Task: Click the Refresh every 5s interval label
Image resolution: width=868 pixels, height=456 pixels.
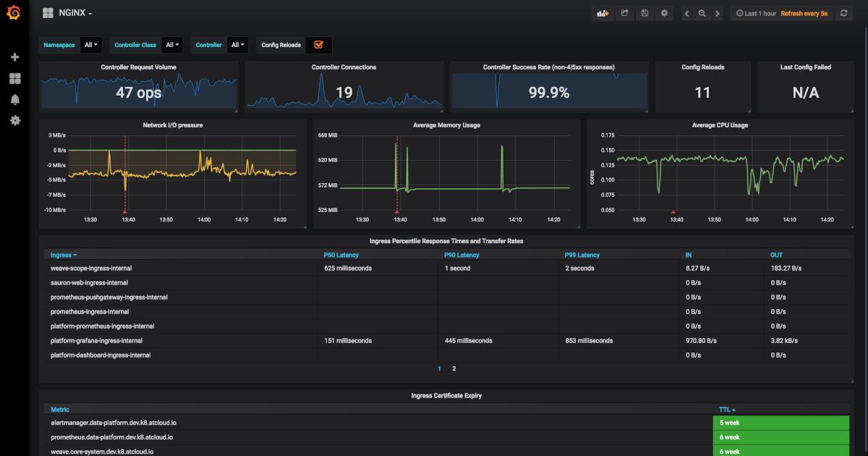Action: click(804, 13)
